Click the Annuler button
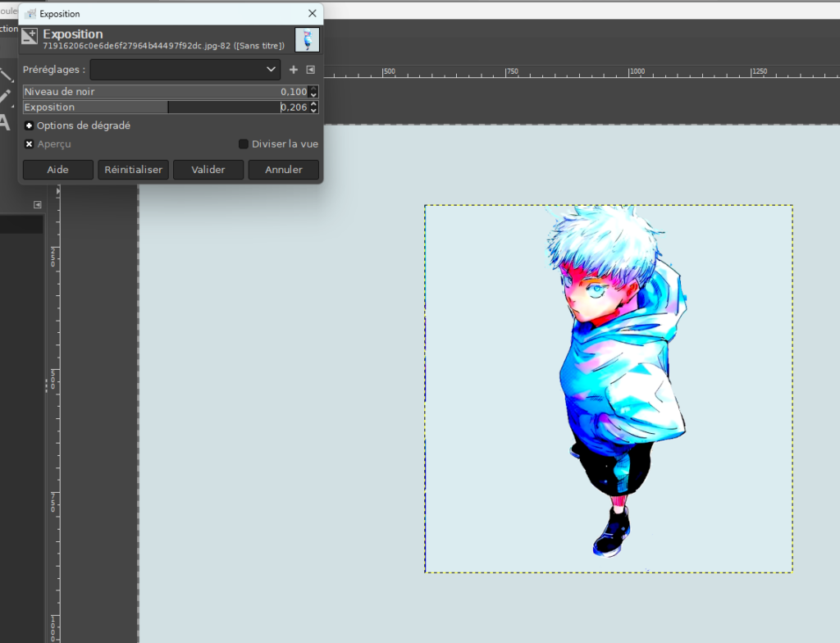The width and height of the screenshot is (840, 643). coord(283,170)
